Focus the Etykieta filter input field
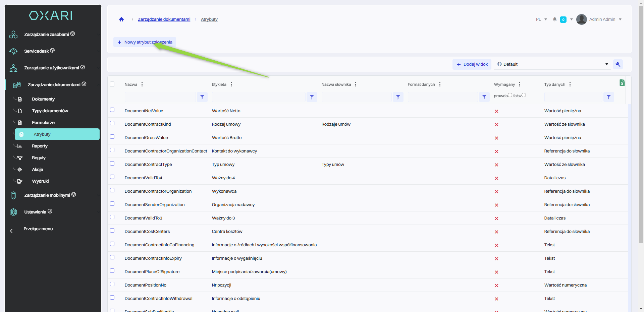Screen dimensions: 644x312 pos(258,97)
